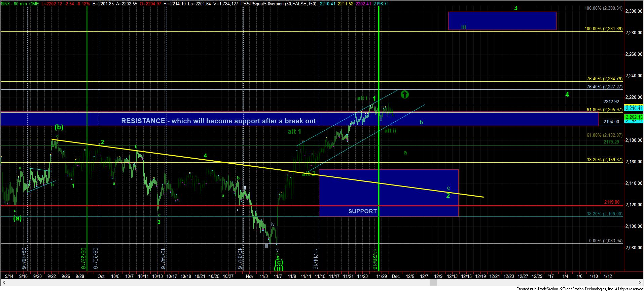This screenshot has width=644, height=291.
Task: Select the 2212.92 price level label
Action: [611, 101]
